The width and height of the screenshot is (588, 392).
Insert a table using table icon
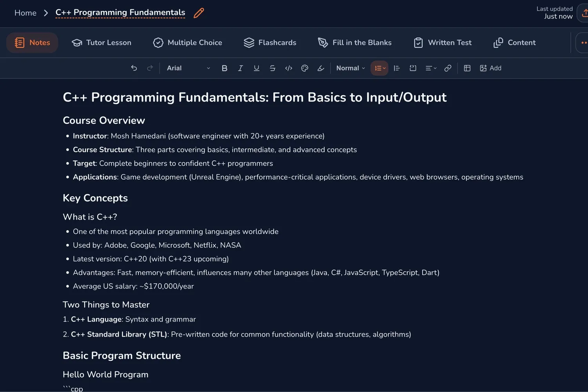coord(467,68)
